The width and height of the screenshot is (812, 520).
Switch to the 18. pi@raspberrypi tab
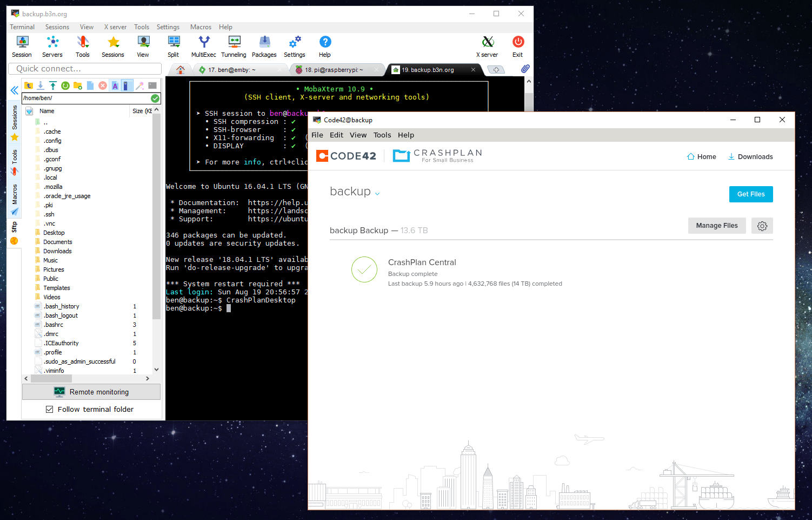337,70
